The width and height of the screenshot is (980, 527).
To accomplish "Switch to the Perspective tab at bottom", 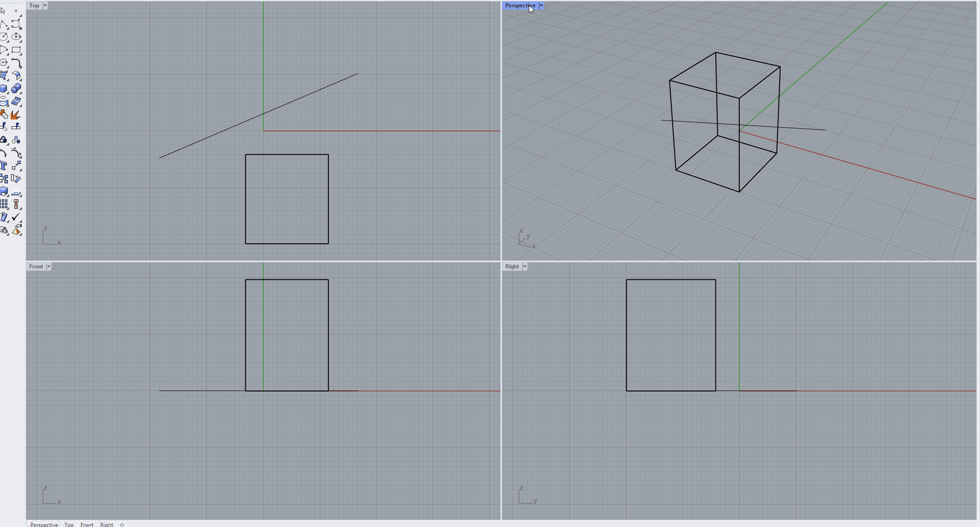I will point(44,524).
